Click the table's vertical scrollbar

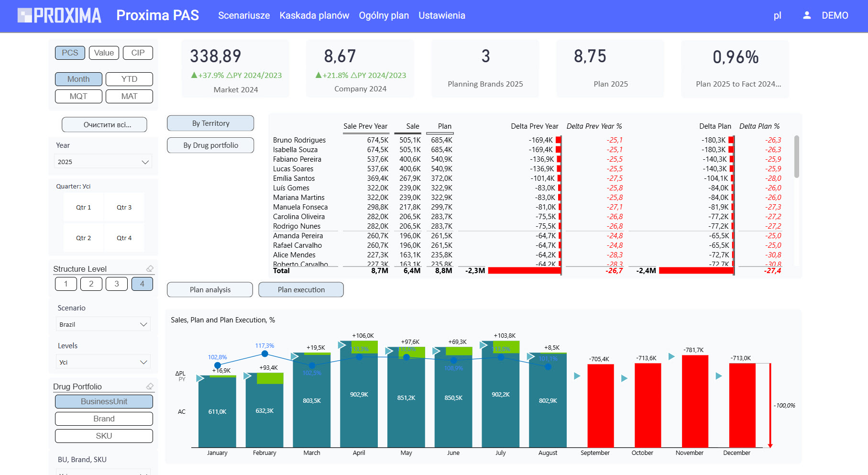coord(796,157)
